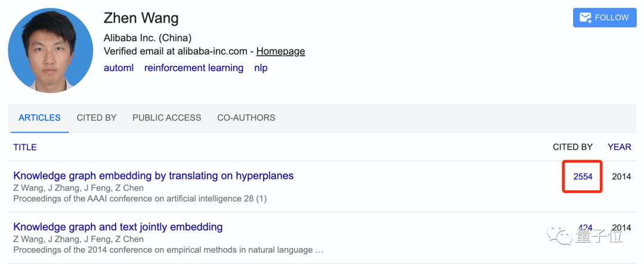
Task: Sort articles by Year column header
Action: click(620, 147)
